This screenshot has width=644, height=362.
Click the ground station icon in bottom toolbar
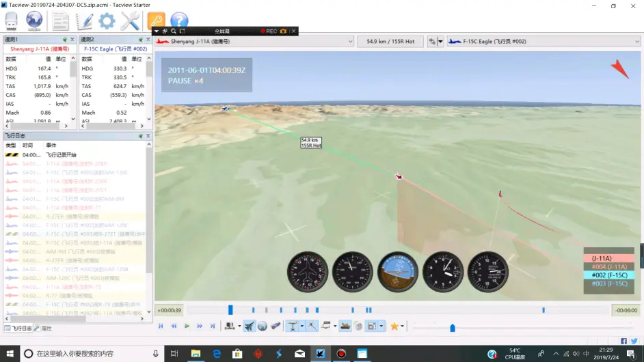[x=230, y=326]
